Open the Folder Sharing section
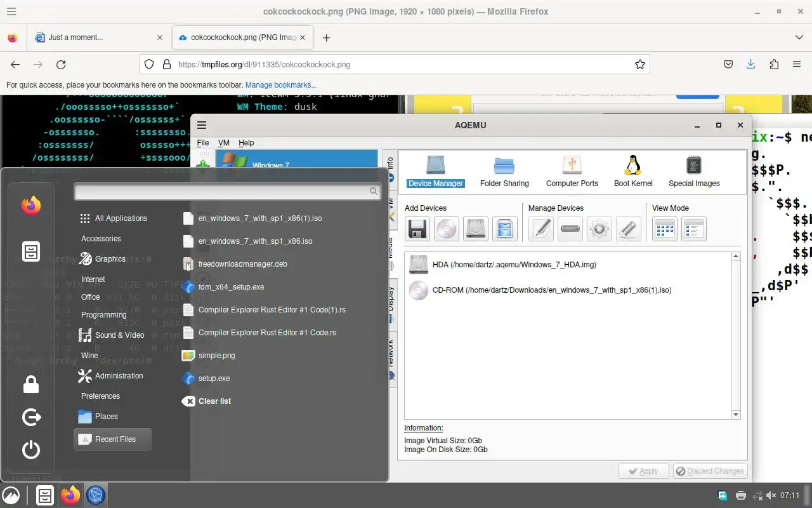Viewport: 812px width, 508px height. click(504, 171)
